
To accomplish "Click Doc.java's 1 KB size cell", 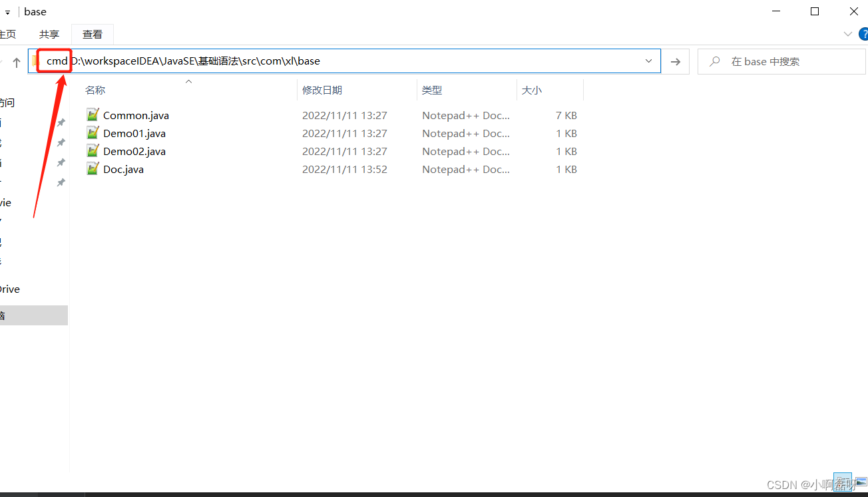I will pyautogui.click(x=566, y=169).
